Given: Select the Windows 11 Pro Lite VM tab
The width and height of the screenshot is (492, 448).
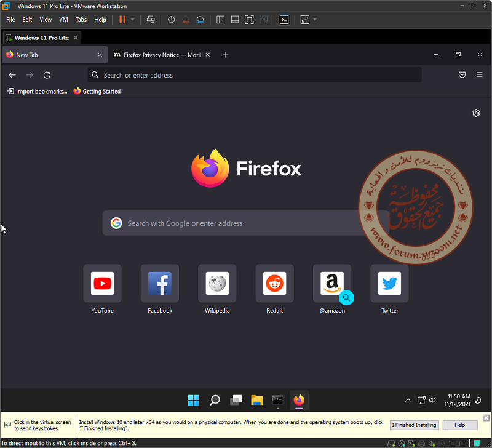Looking at the screenshot, I should point(42,38).
